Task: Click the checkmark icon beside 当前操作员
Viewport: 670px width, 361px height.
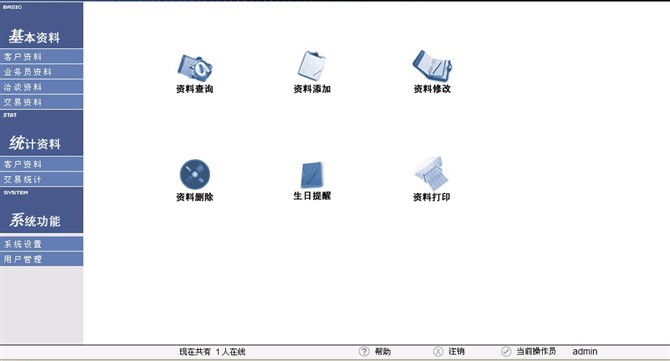Action: tap(506, 351)
